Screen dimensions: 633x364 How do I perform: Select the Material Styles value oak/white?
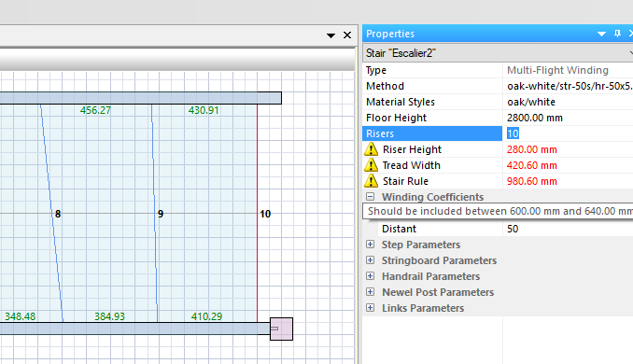click(x=531, y=102)
